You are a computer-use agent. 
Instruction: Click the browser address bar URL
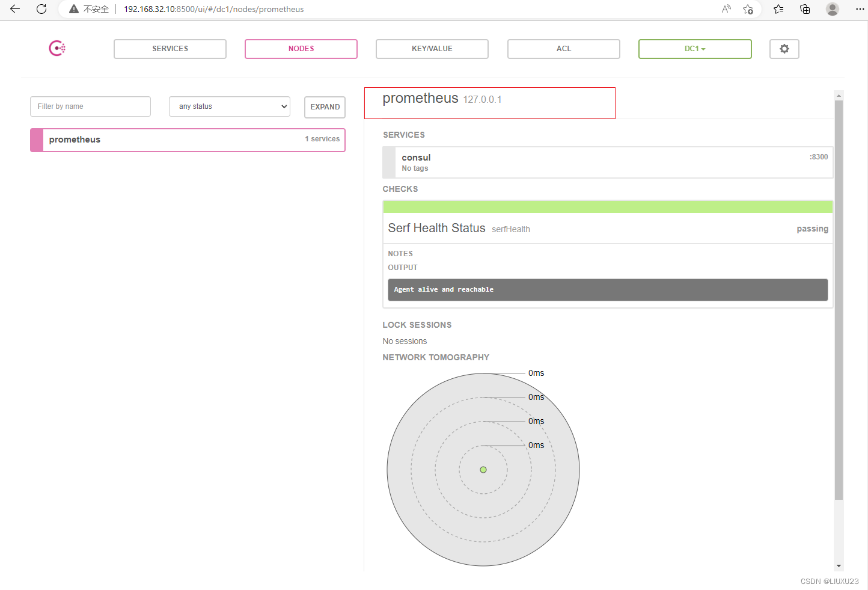(x=214, y=9)
